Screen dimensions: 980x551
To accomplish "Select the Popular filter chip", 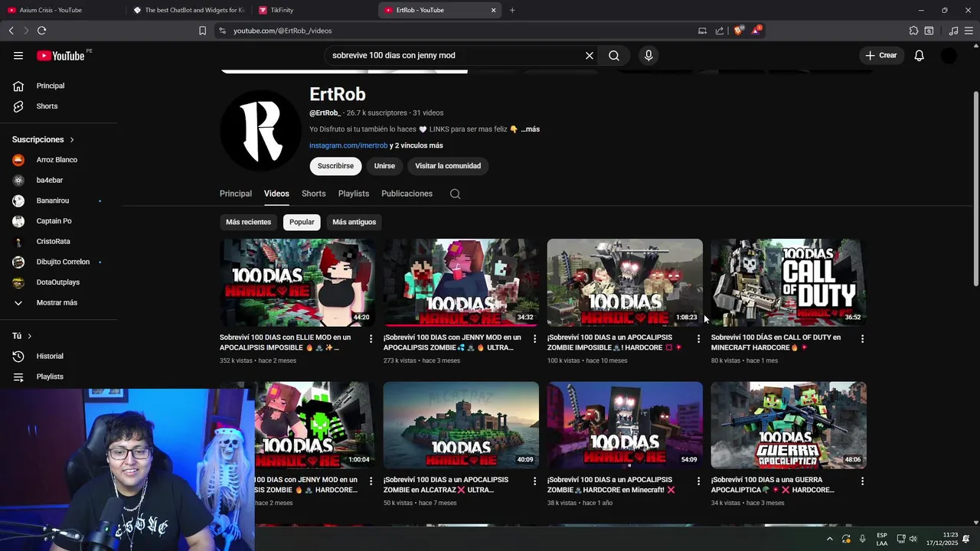I will pyautogui.click(x=302, y=222).
